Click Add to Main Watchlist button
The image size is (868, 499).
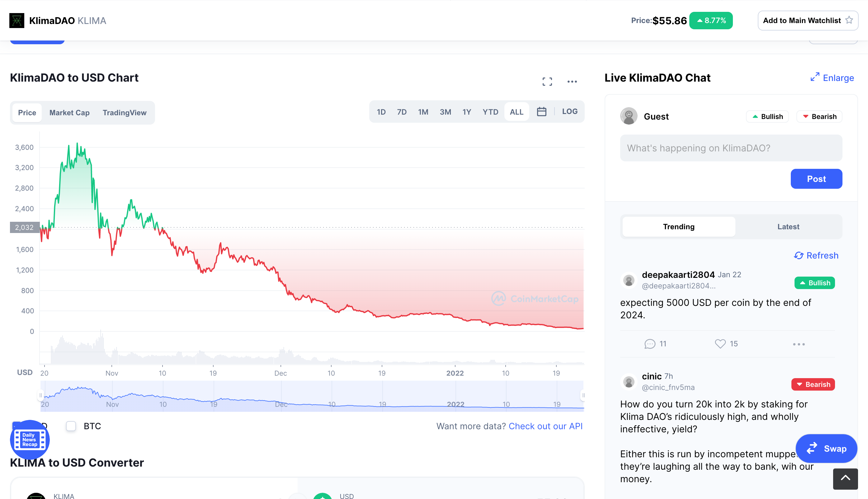pyautogui.click(x=808, y=21)
